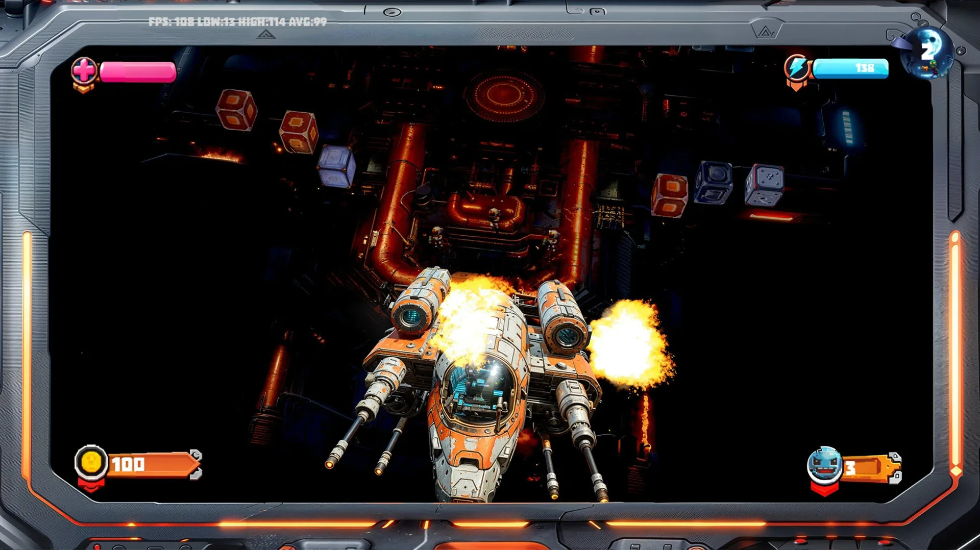Click the lightning bolt energy icon

(797, 67)
